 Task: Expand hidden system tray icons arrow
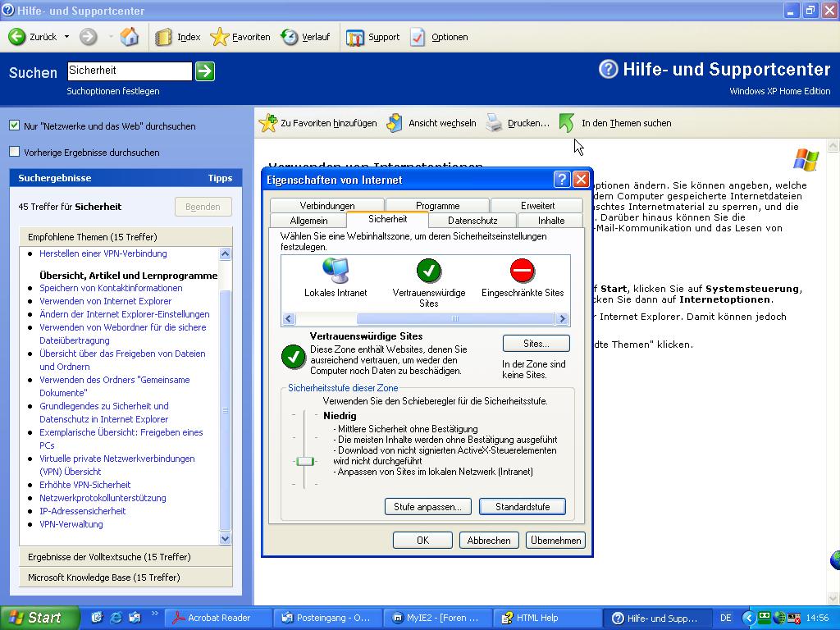click(x=749, y=619)
